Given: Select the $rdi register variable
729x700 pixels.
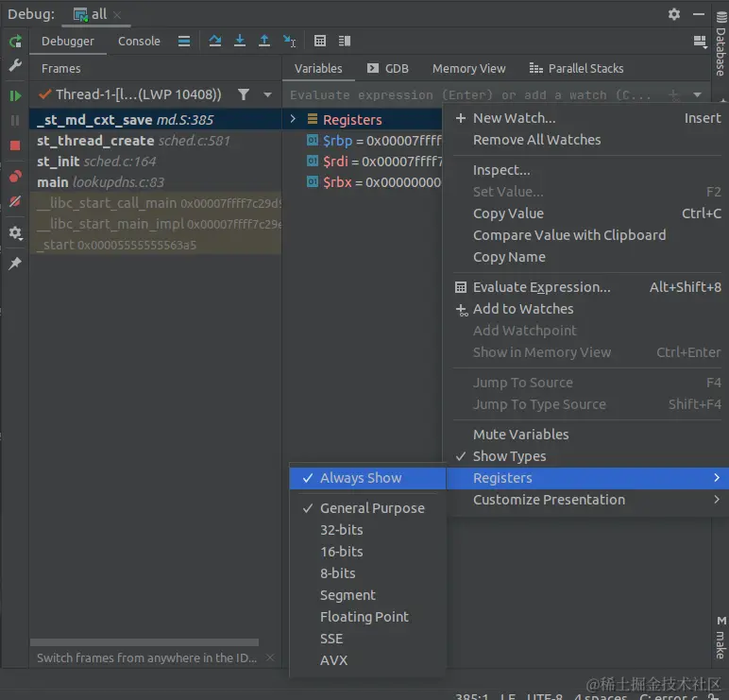Looking at the screenshot, I should 372,162.
